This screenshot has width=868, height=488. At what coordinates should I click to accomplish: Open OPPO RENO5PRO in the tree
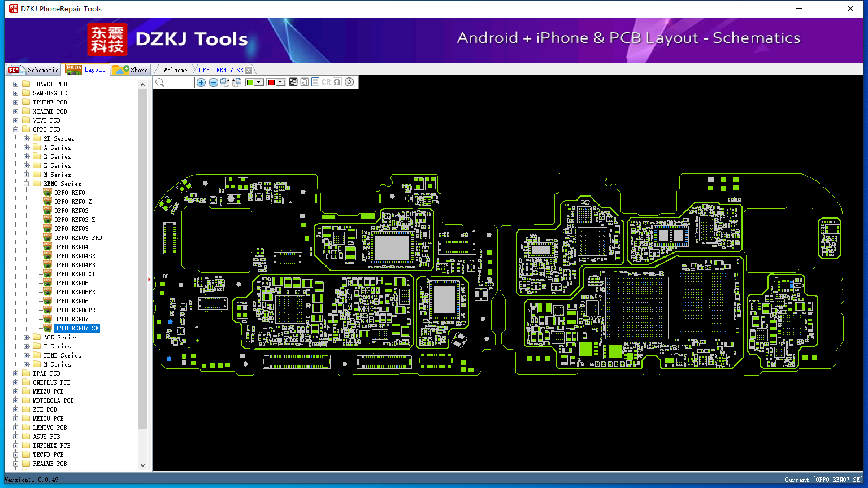[76, 292]
